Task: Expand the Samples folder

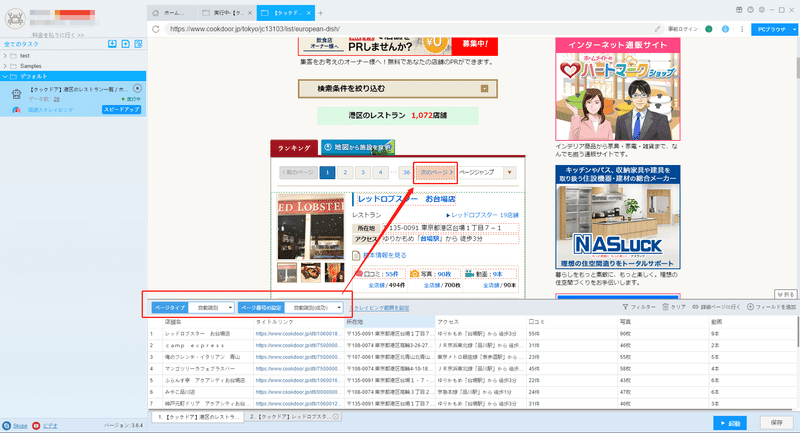Action: tap(5, 66)
